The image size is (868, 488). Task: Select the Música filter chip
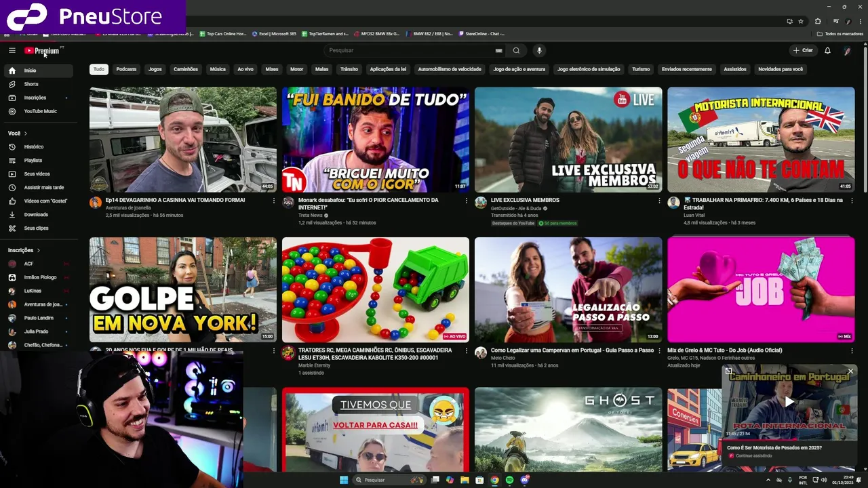(x=218, y=69)
